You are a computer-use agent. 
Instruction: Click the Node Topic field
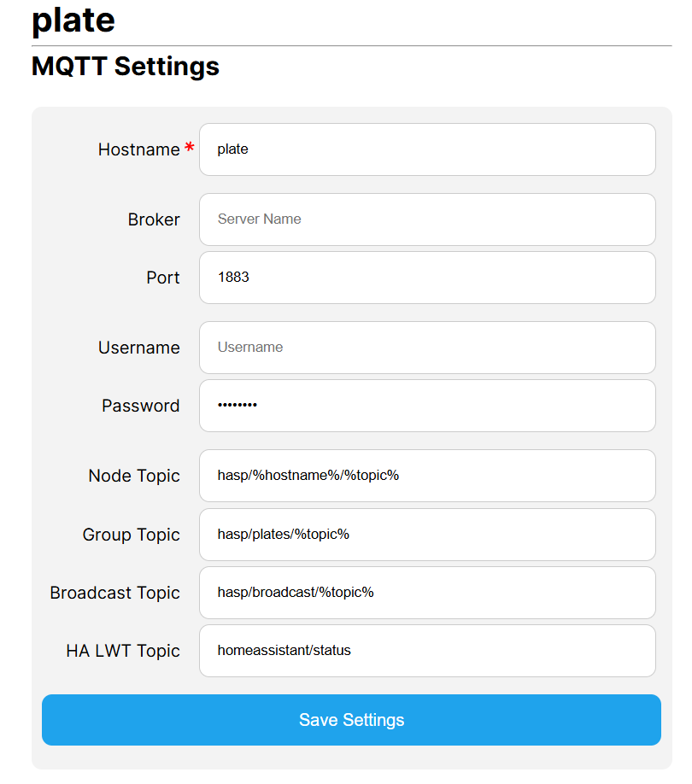click(427, 476)
